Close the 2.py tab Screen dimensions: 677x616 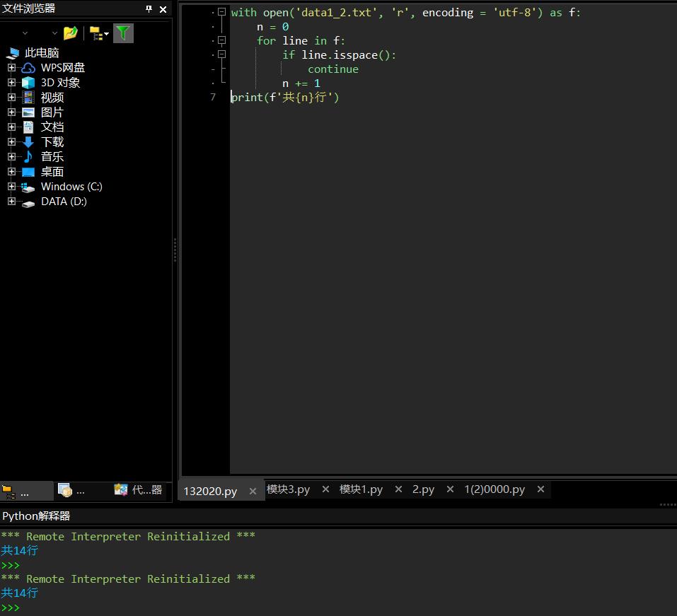tap(450, 489)
